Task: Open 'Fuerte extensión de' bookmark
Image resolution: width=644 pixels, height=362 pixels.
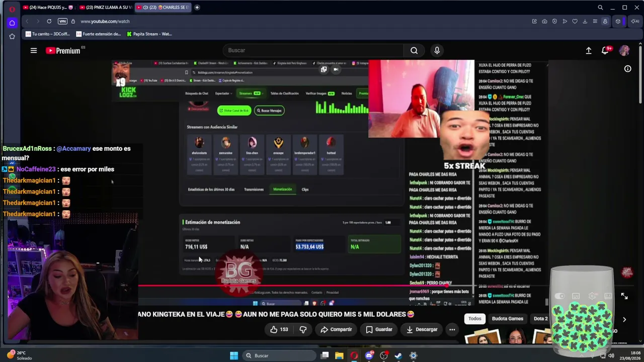Action: coord(99,34)
